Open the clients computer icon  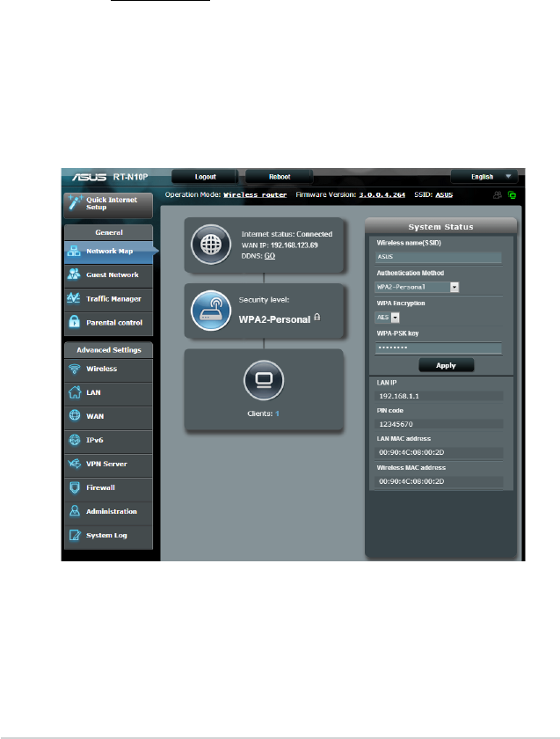tap(263, 380)
